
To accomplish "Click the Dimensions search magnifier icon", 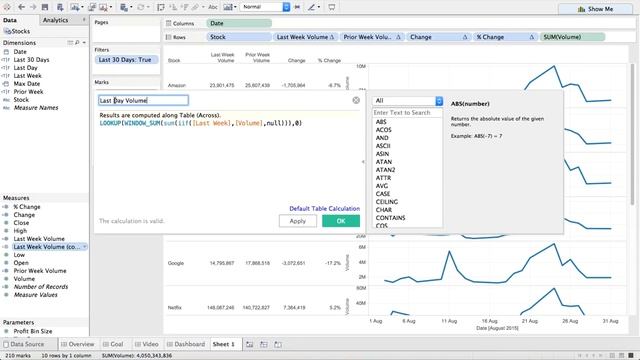I will 77,42.
